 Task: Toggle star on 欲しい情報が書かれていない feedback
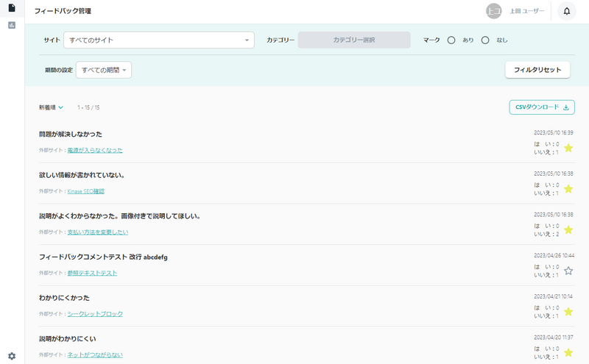tap(568, 189)
